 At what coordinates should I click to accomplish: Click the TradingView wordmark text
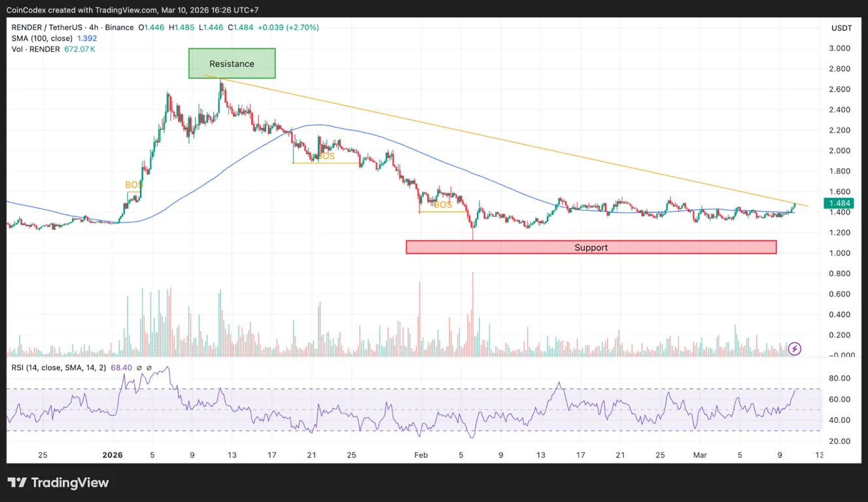70,483
